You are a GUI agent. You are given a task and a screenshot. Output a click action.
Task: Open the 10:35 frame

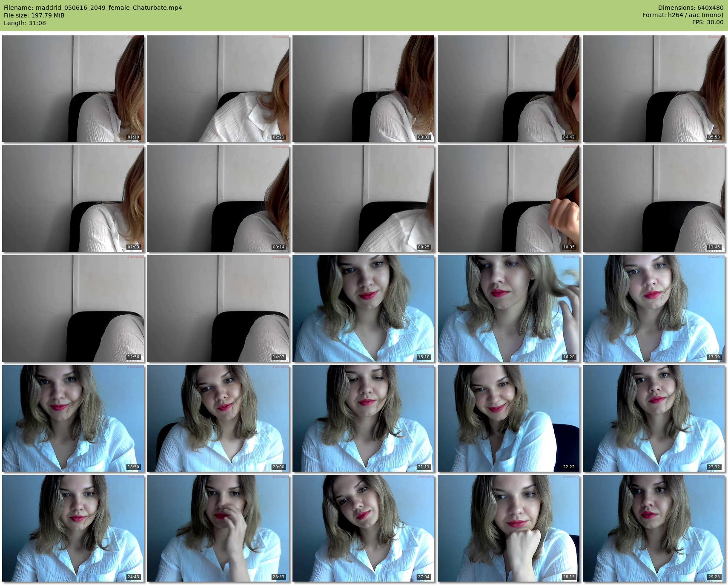[509, 199]
